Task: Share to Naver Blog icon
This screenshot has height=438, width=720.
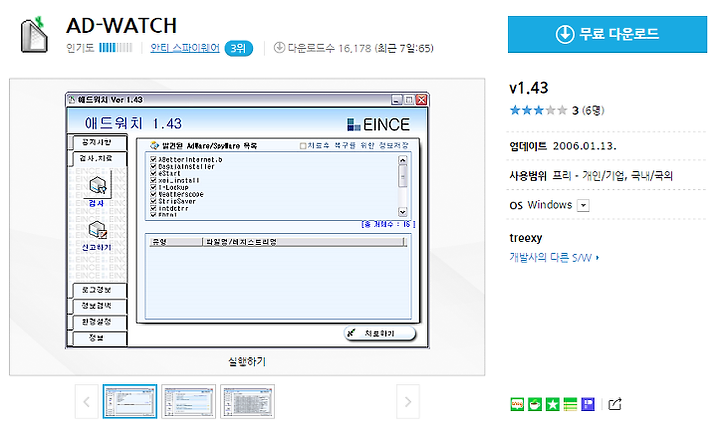Action: (517, 404)
